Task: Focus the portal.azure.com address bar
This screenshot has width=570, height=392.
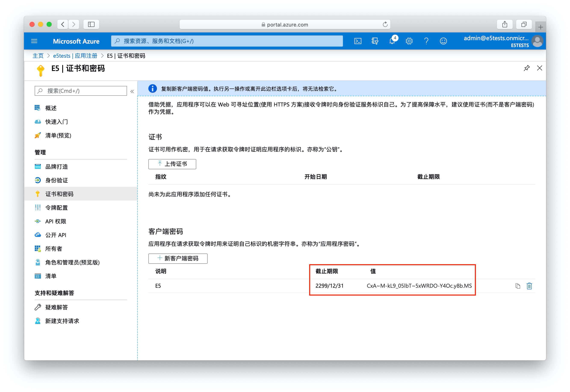Action: click(285, 24)
